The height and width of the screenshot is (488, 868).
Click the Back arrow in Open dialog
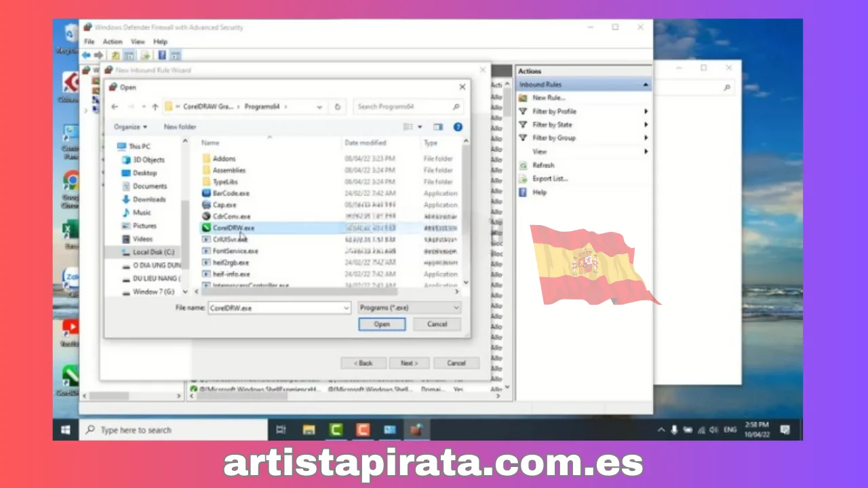[115, 106]
